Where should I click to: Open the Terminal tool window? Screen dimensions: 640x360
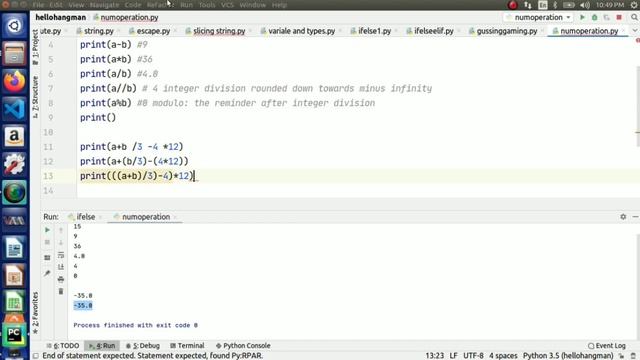click(187, 346)
